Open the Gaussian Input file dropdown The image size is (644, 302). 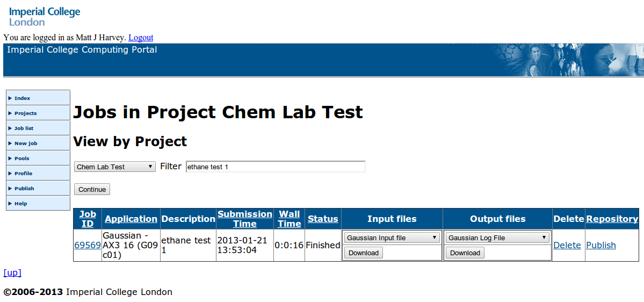click(x=392, y=238)
